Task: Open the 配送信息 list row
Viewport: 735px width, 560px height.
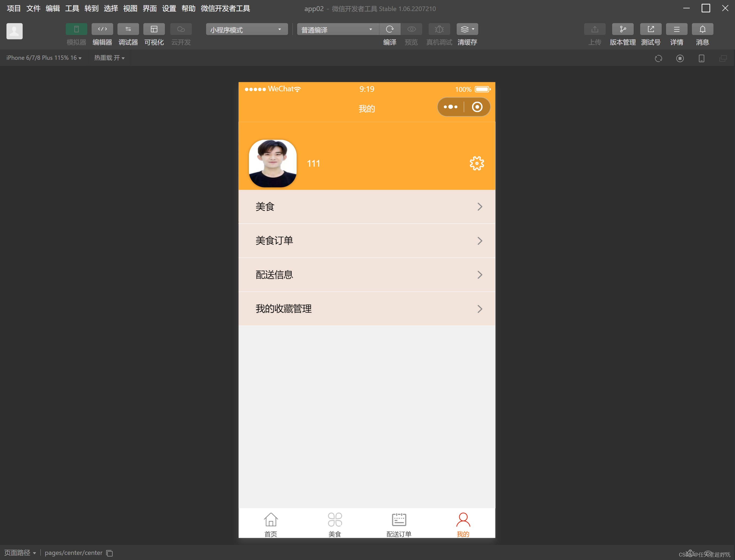Action: (367, 275)
